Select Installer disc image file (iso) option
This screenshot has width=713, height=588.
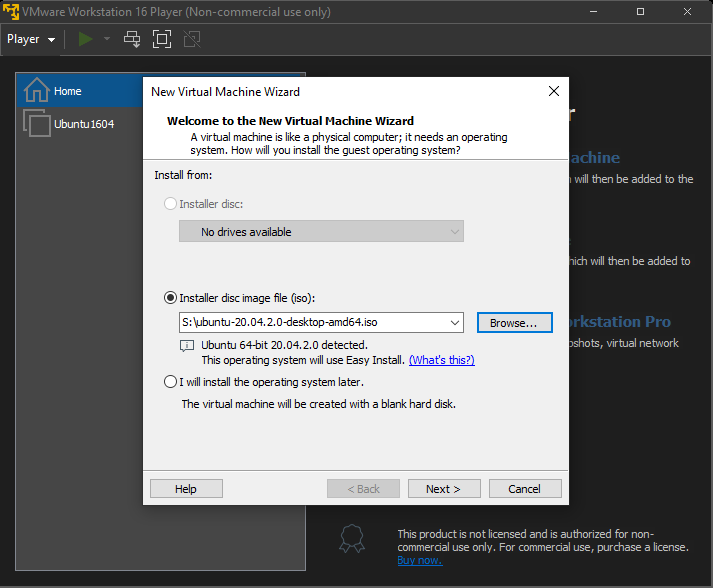pos(170,298)
